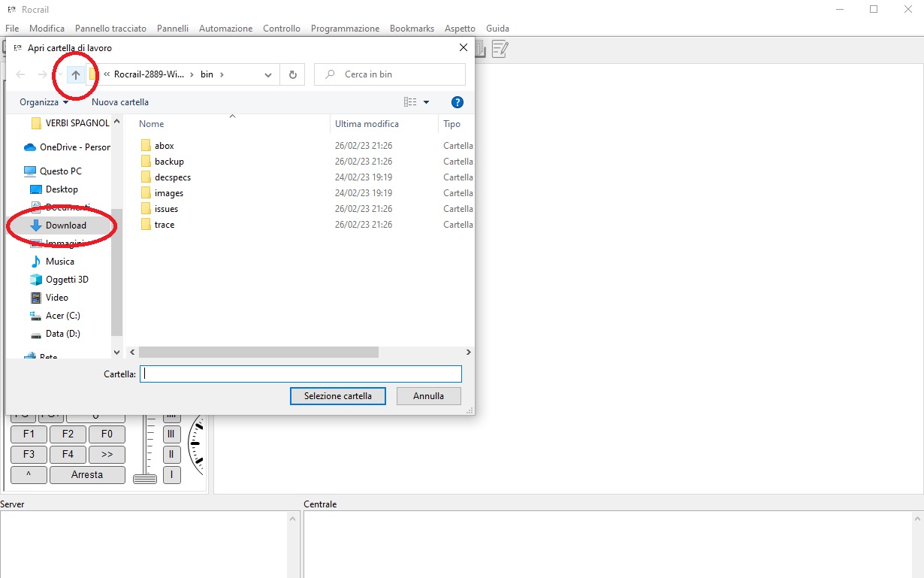The width and height of the screenshot is (924, 578).
Task: Sort files by Ultima modifica column
Action: 367,124
